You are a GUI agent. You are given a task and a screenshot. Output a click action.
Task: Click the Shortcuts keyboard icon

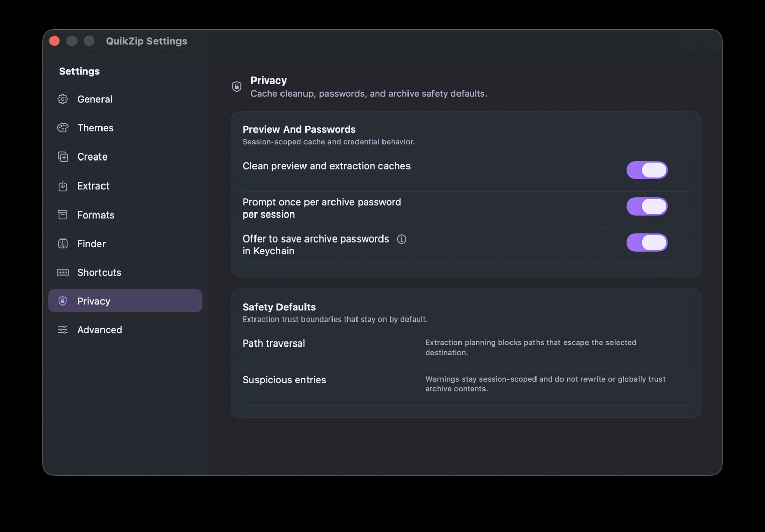(x=63, y=273)
